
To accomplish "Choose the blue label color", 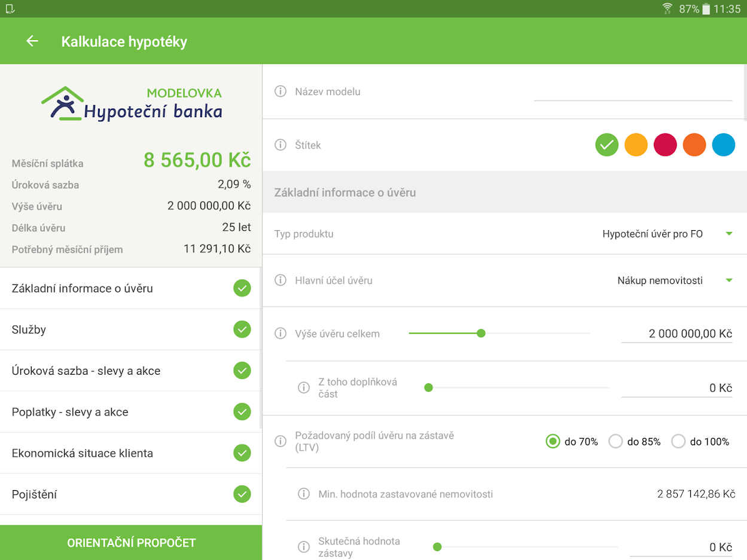I will coord(724,145).
